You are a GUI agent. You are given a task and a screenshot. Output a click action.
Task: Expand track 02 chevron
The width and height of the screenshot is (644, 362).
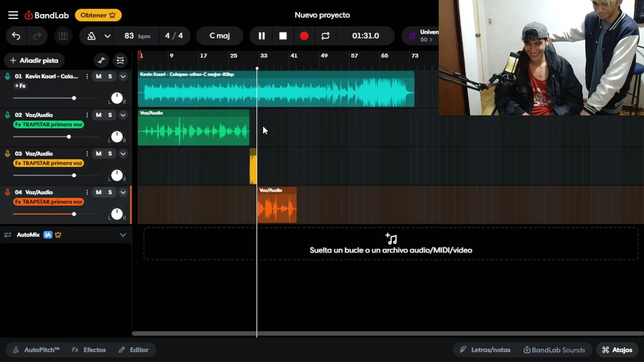point(123,115)
